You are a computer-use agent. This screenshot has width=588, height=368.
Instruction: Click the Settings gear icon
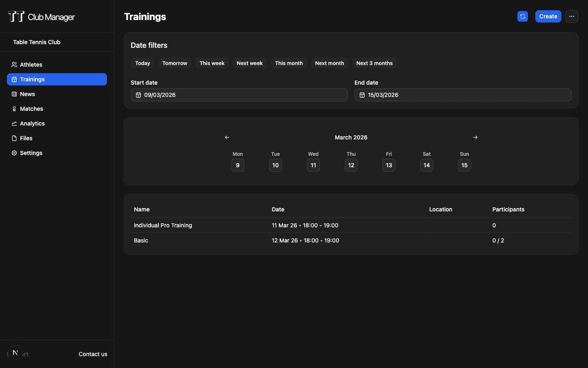[x=14, y=153]
